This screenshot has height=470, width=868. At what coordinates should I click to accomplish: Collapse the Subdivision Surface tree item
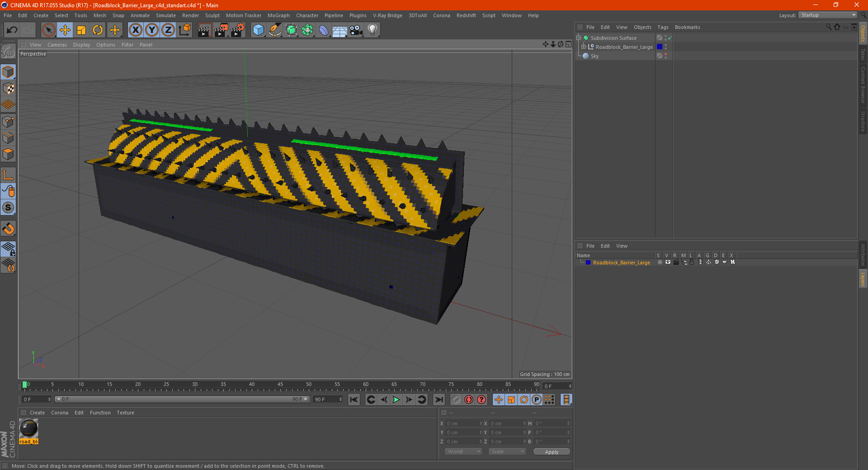(579, 38)
